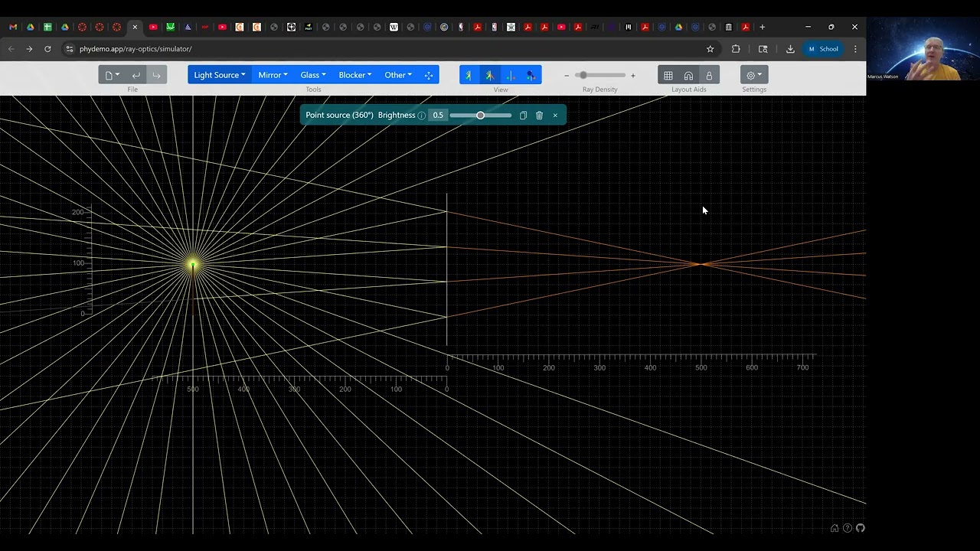Open the School profile button
The image size is (980, 551).
(x=823, y=49)
